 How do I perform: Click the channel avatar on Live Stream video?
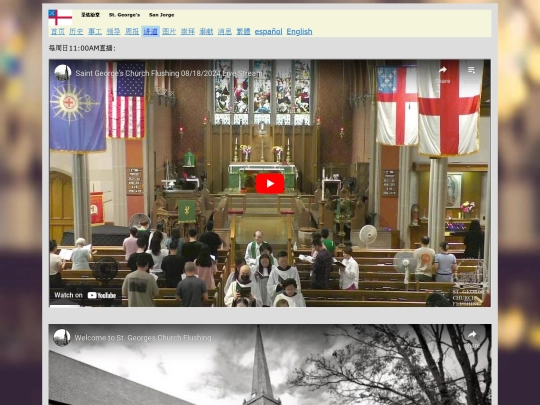(63, 73)
